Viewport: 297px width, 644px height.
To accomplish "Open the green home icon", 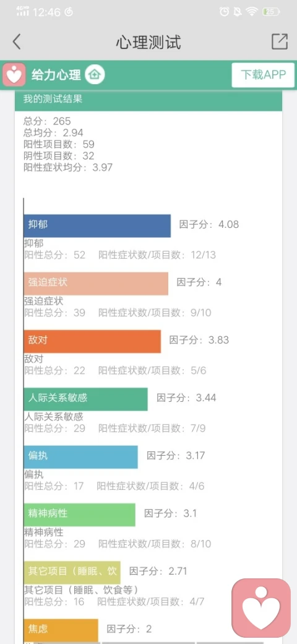I will (95, 75).
